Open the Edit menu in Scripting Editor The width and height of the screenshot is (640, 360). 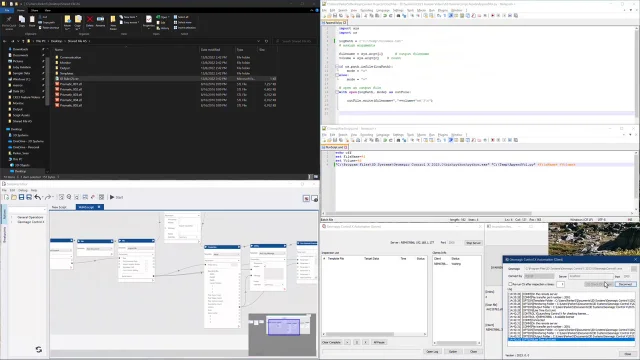click(x=12, y=190)
